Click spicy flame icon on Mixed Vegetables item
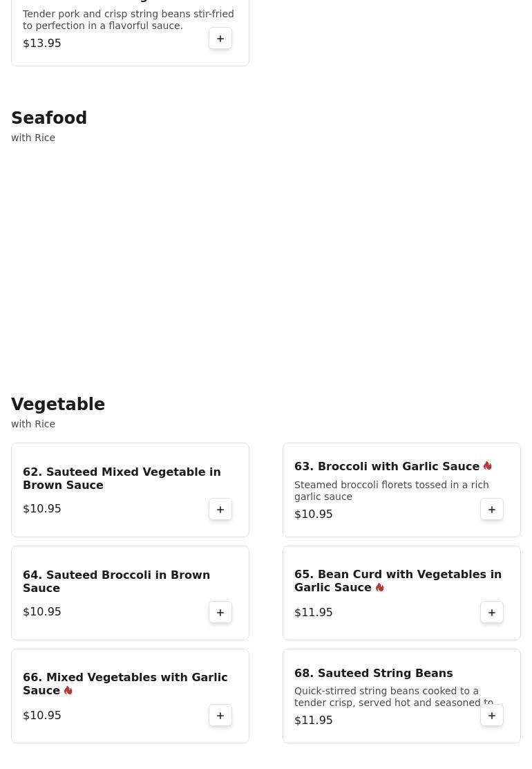 pyautogui.click(x=68, y=691)
